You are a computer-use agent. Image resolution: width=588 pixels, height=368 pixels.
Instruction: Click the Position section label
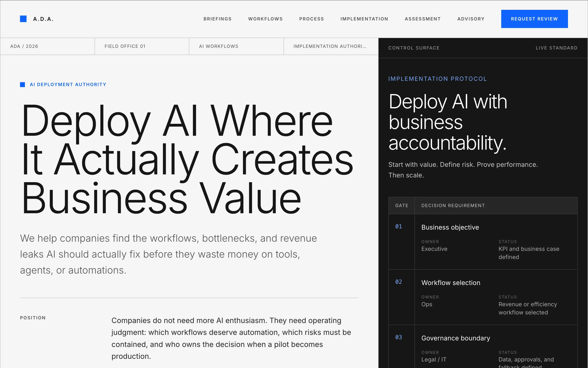coord(33,318)
